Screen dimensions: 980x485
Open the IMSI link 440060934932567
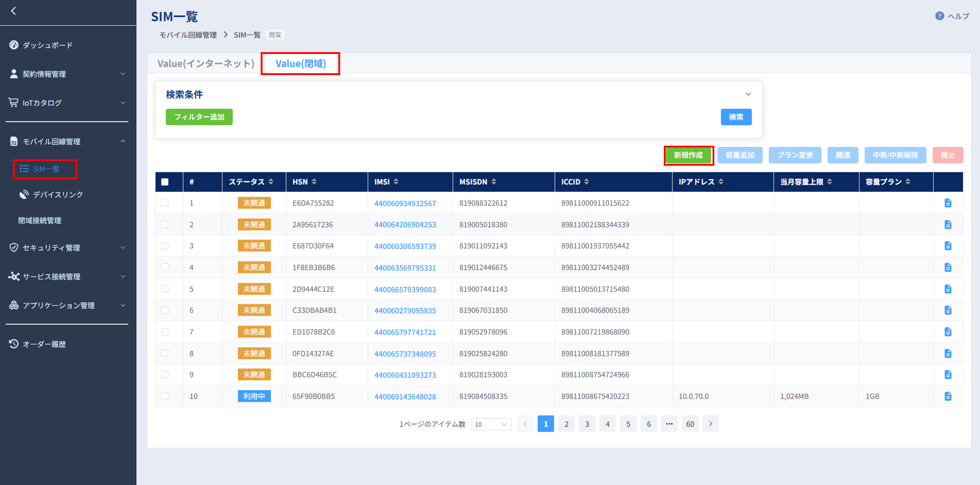click(x=405, y=203)
